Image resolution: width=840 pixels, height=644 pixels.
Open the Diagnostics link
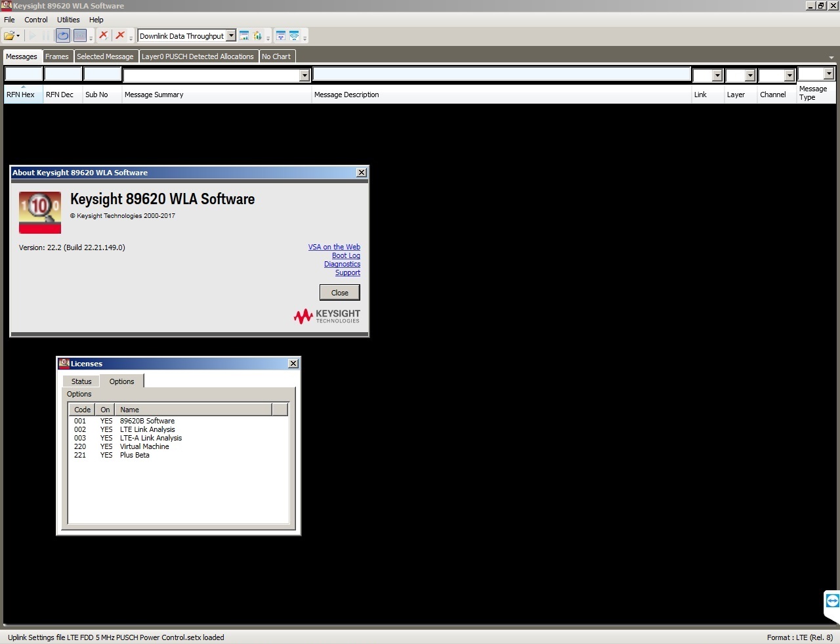tap(342, 264)
